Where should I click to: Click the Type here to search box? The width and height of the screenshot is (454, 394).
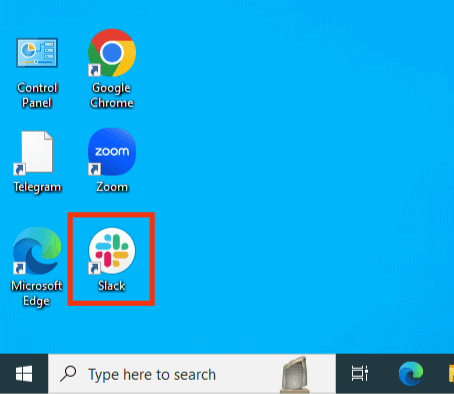click(x=192, y=374)
